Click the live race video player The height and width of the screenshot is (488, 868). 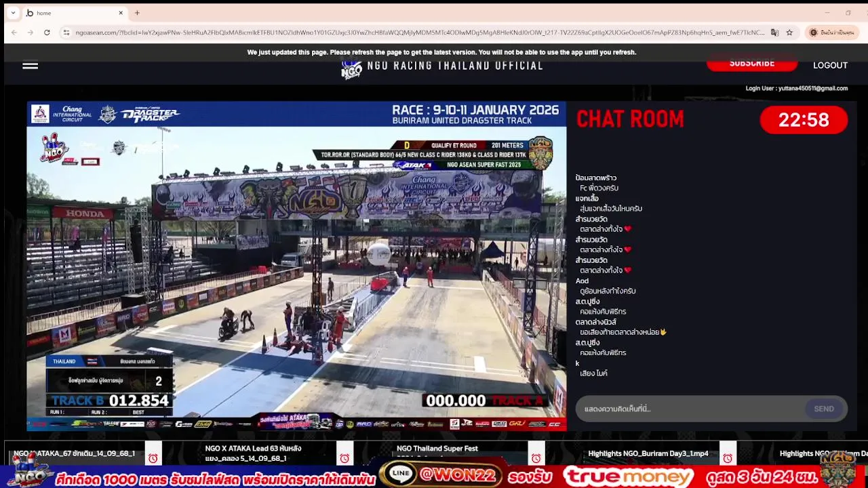point(296,266)
